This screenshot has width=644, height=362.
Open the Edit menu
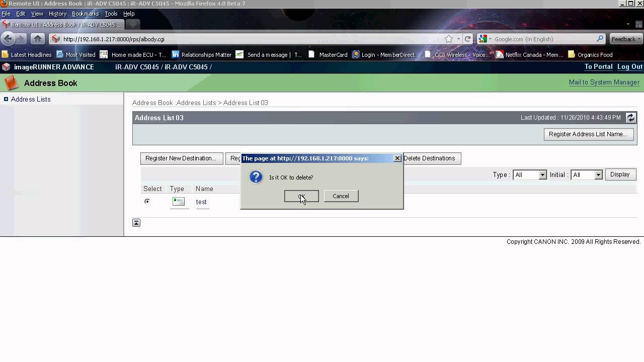click(21, 14)
